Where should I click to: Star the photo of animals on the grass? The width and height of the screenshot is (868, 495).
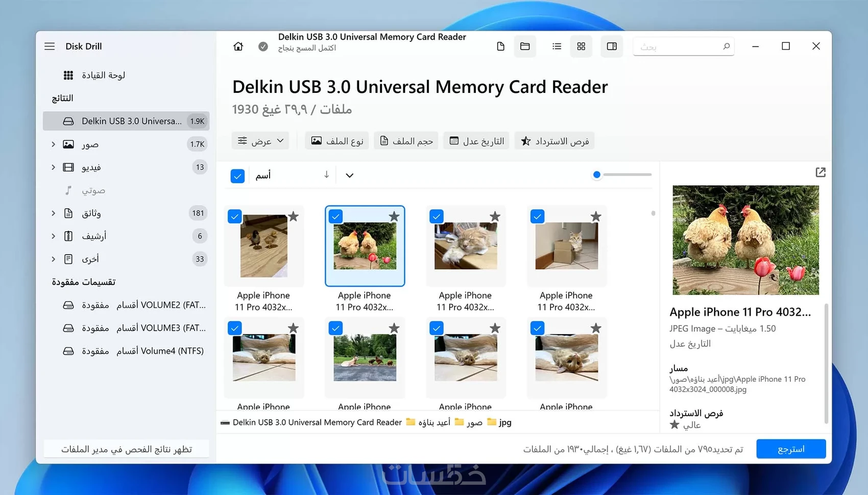click(394, 328)
